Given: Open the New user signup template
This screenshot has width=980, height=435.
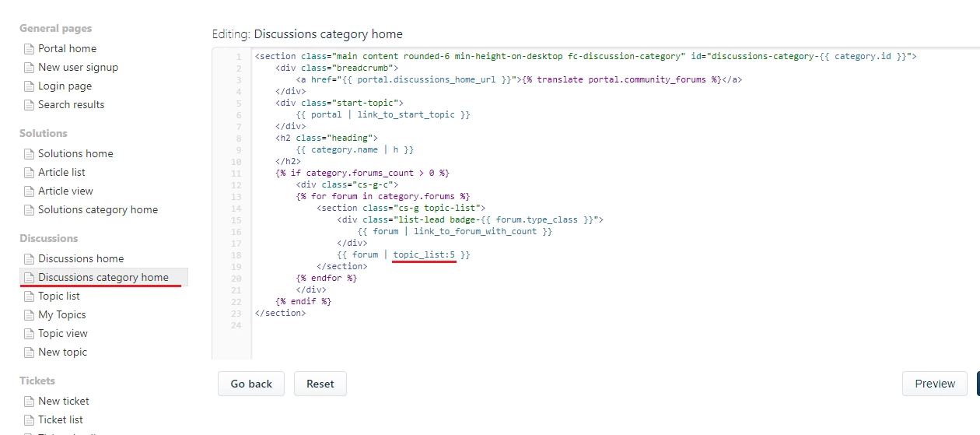Looking at the screenshot, I should (78, 67).
